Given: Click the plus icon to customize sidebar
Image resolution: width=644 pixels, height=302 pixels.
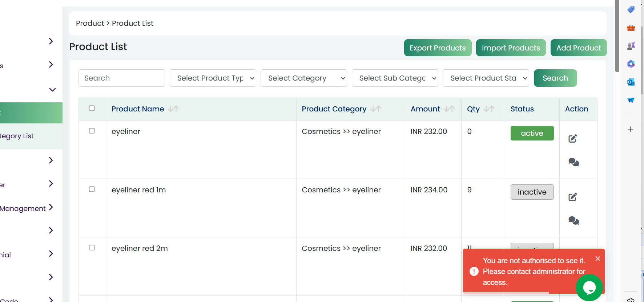Looking at the screenshot, I should [631, 129].
